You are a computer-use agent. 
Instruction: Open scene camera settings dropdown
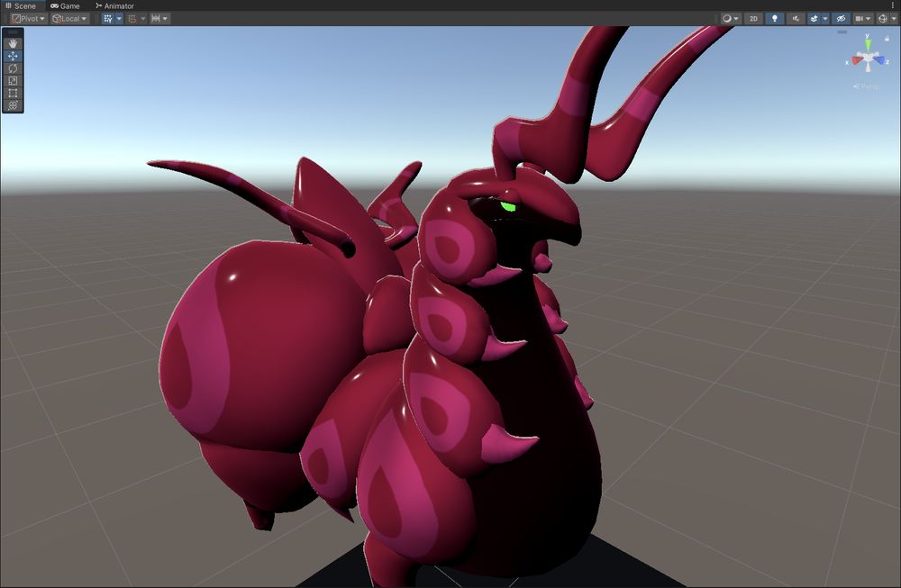(x=862, y=18)
